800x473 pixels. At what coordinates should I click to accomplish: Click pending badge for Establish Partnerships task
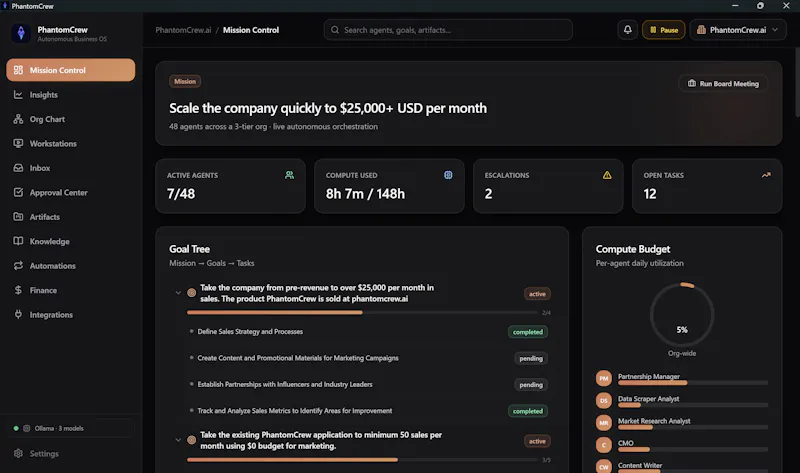[x=531, y=385]
